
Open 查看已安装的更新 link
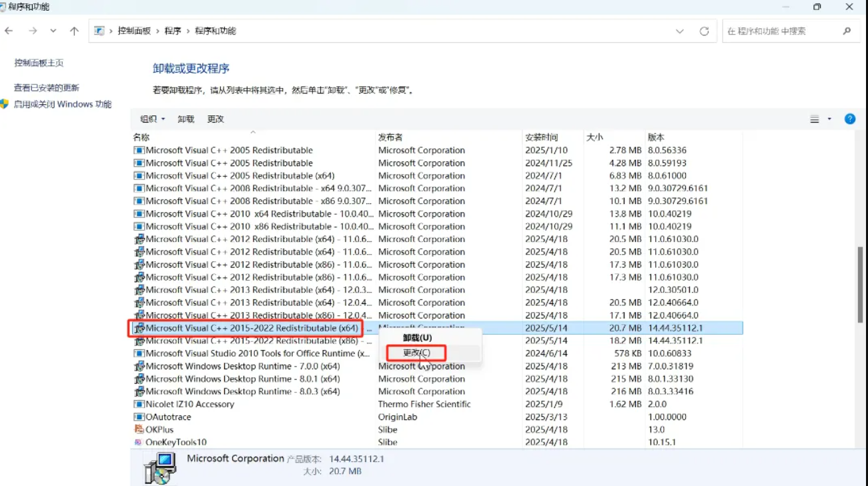tap(47, 87)
